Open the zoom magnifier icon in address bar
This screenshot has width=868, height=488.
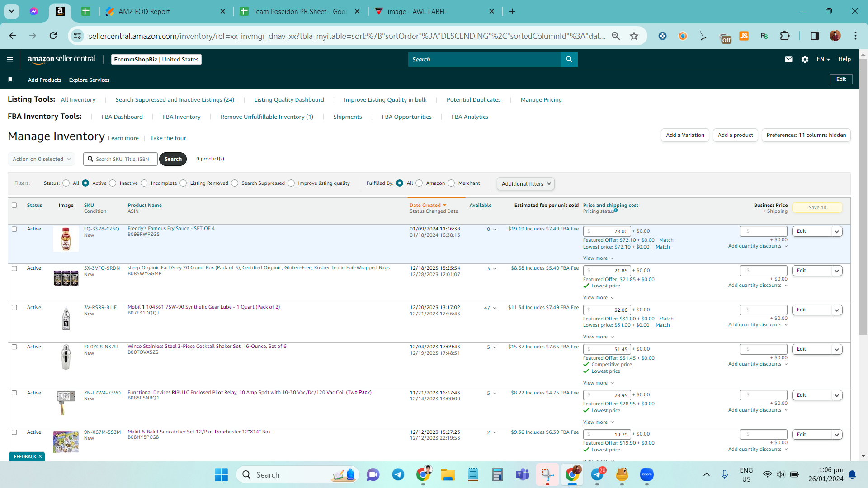(616, 36)
